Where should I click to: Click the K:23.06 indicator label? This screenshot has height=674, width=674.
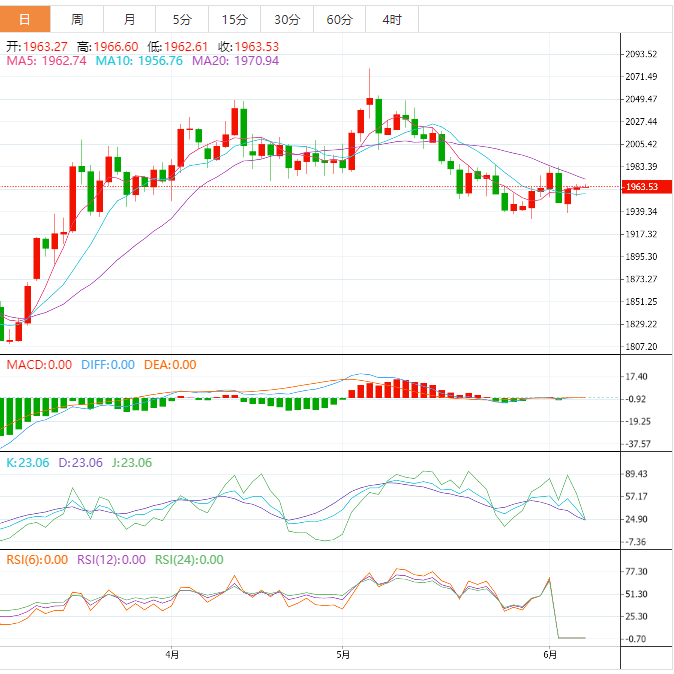point(28,463)
